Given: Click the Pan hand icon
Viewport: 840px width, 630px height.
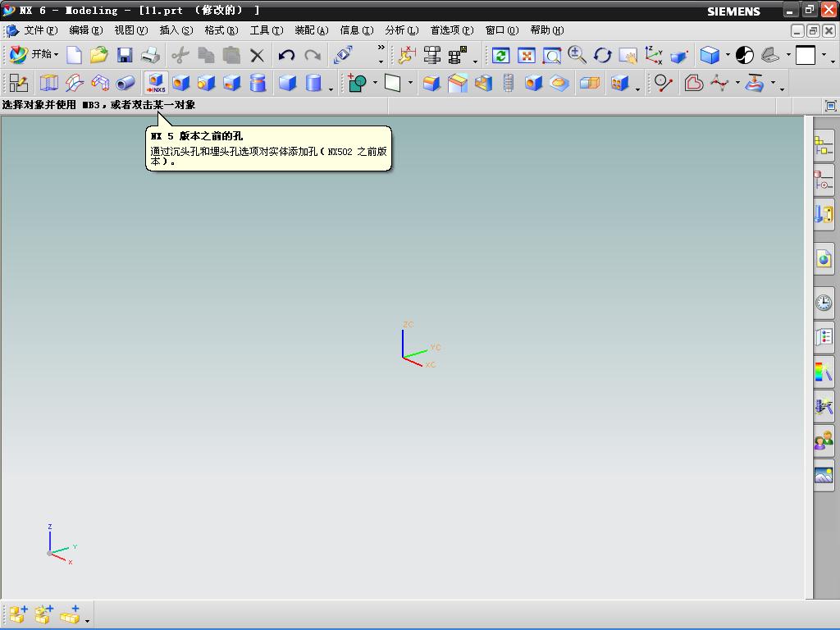Looking at the screenshot, I should coord(628,55).
